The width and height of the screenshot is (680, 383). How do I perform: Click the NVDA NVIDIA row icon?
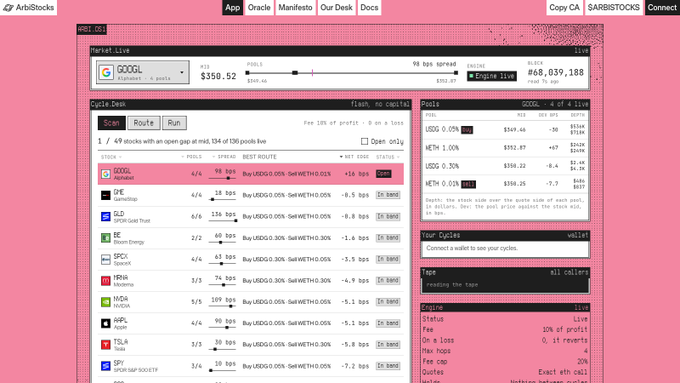click(x=105, y=302)
